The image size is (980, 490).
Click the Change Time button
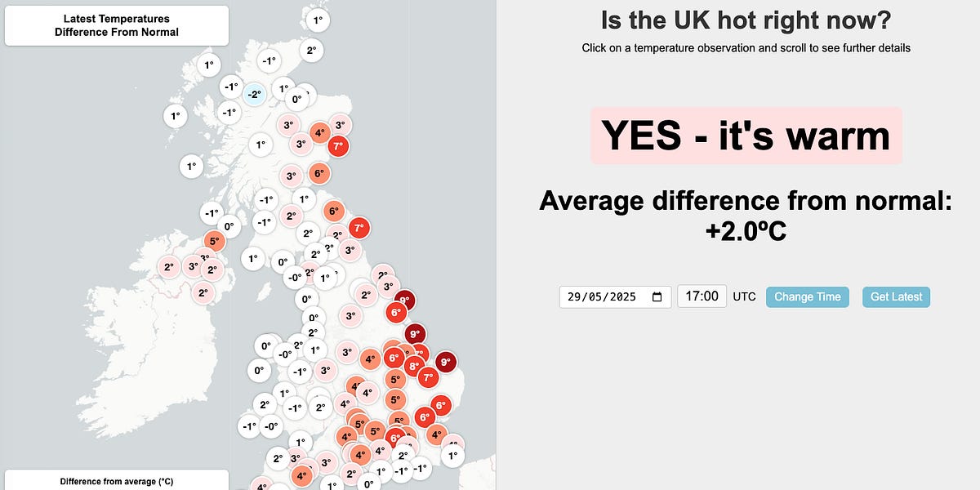click(x=807, y=296)
